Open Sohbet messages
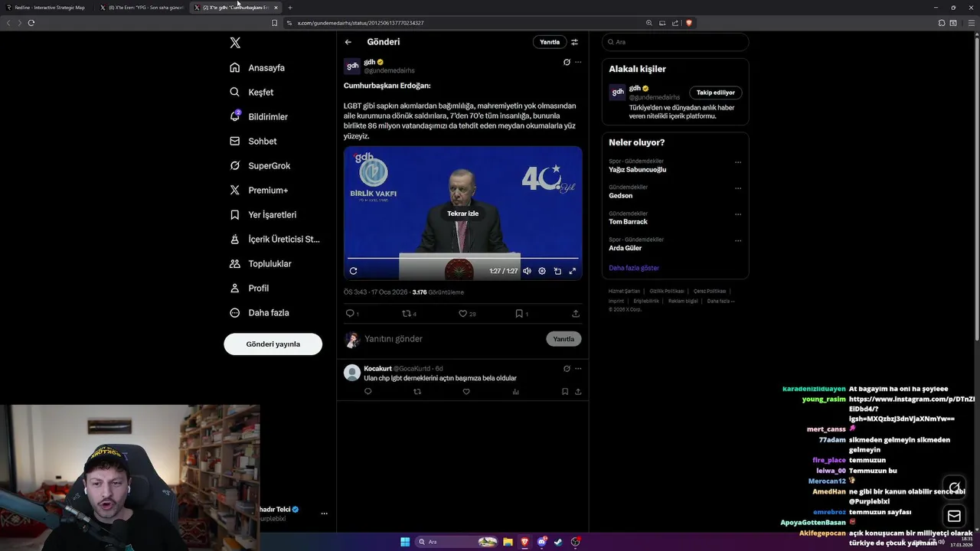 tap(253, 141)
